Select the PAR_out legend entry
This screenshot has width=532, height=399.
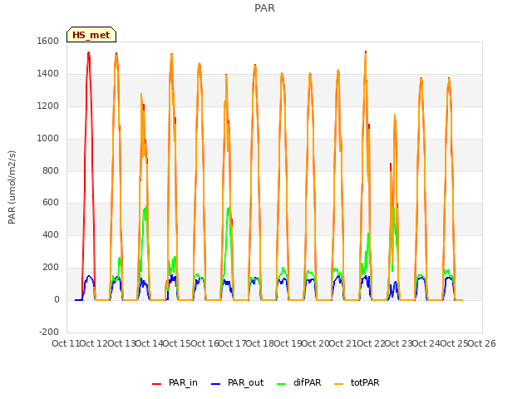tap(237, 382)
